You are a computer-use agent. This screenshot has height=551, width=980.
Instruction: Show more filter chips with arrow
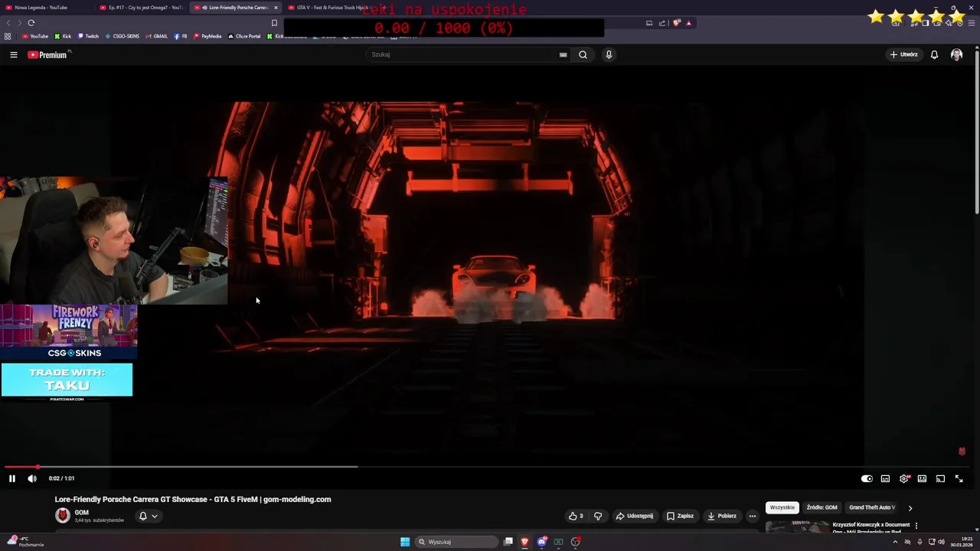910,507
